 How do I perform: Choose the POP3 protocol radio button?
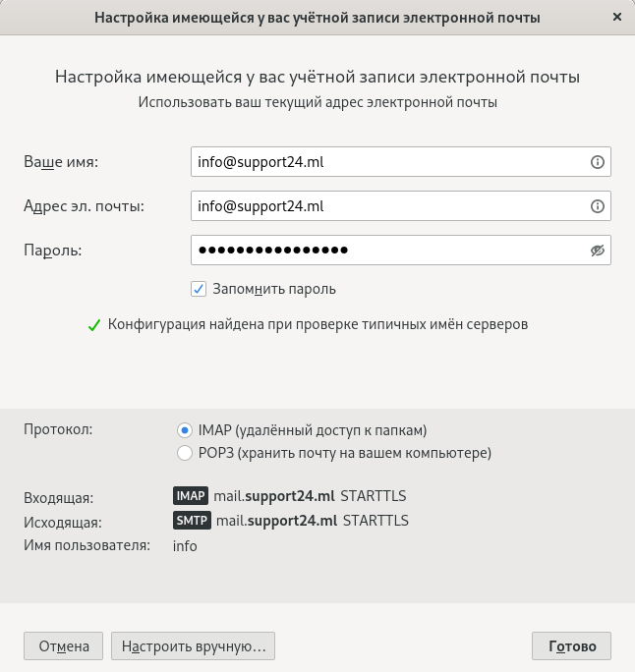(185, 453)
